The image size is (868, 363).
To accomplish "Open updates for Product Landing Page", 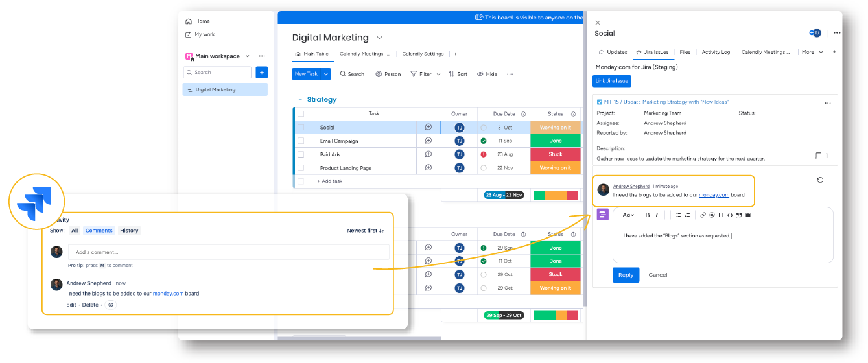I will point(428,168).
